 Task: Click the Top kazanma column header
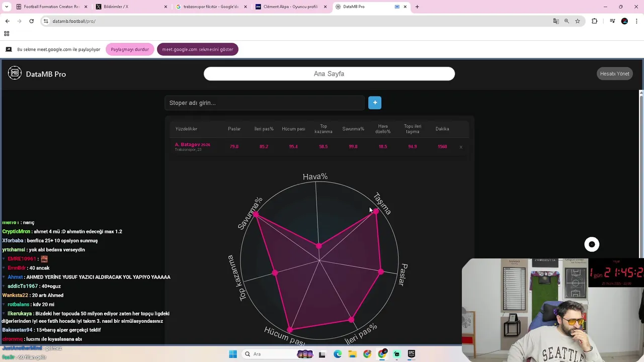[x=324, y=129]
